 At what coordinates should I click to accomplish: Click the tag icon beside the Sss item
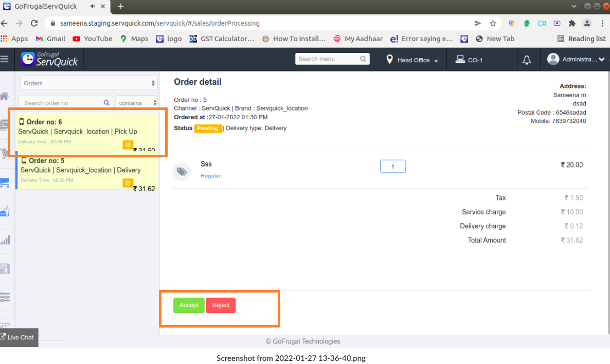[182, 172]
